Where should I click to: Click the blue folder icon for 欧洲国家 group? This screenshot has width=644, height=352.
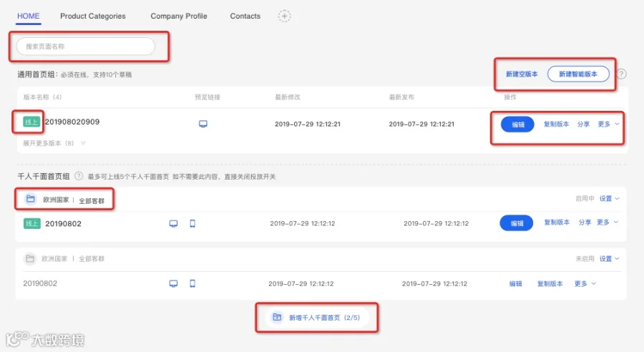30,199
